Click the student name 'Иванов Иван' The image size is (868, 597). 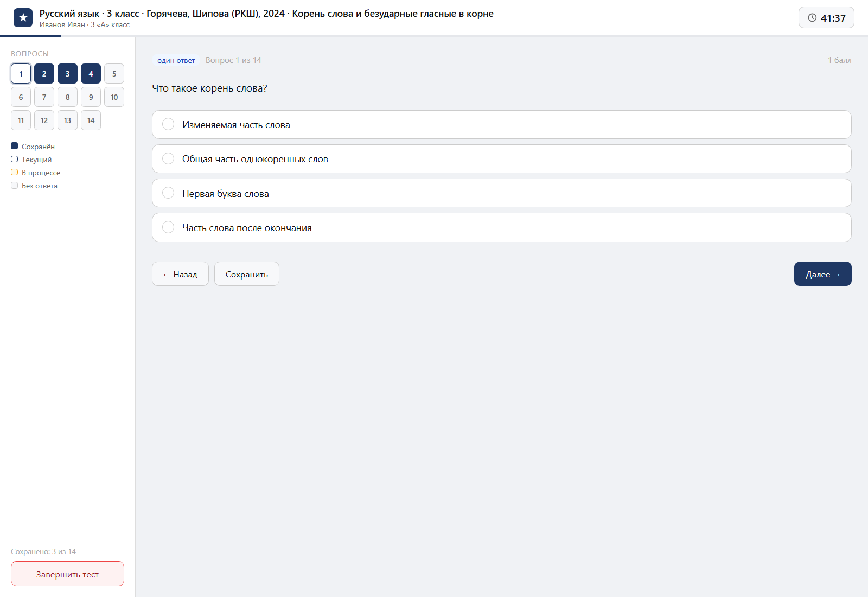click(62, 24)
